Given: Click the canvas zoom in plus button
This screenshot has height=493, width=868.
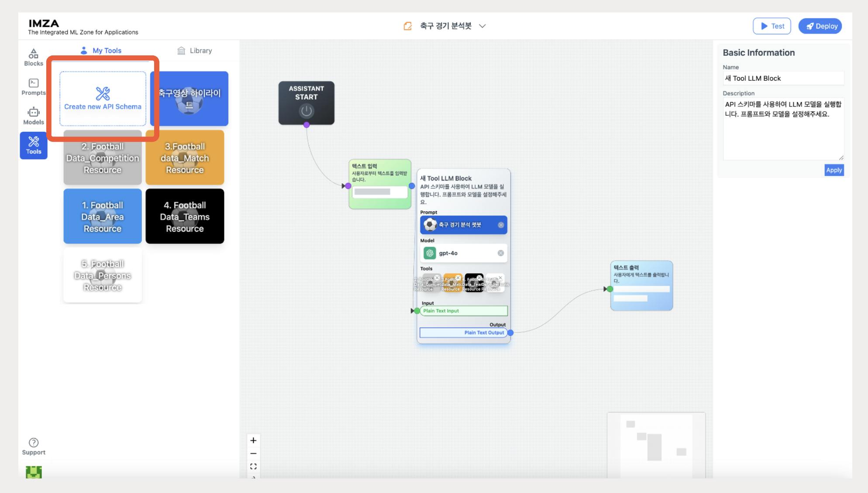Looking at the screenshot, I should 253,440.
